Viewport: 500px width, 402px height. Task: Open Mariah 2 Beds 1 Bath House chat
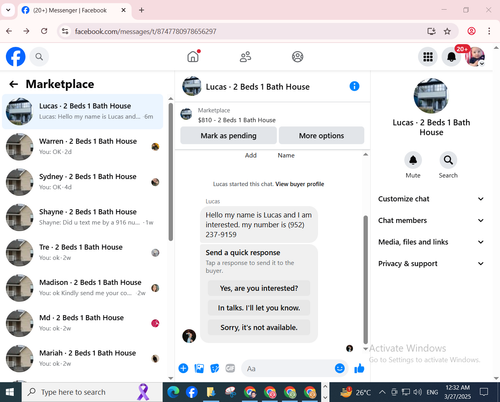click(x=83, y=359)
